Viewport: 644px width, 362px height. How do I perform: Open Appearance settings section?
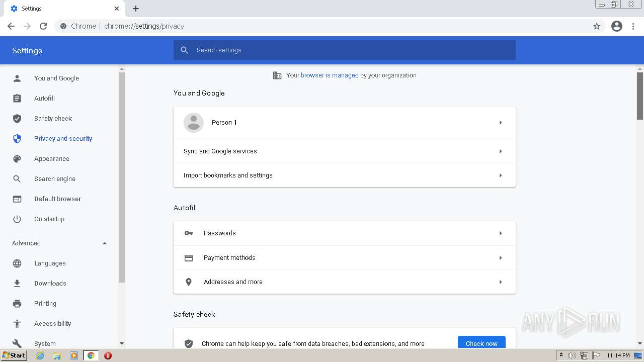(x=52, y=159)
